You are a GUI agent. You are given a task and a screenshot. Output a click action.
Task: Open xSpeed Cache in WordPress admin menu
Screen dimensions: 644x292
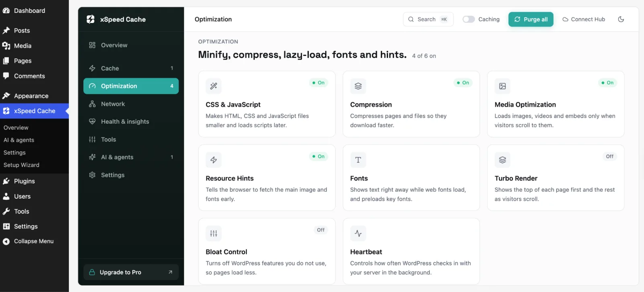(34, 111)
